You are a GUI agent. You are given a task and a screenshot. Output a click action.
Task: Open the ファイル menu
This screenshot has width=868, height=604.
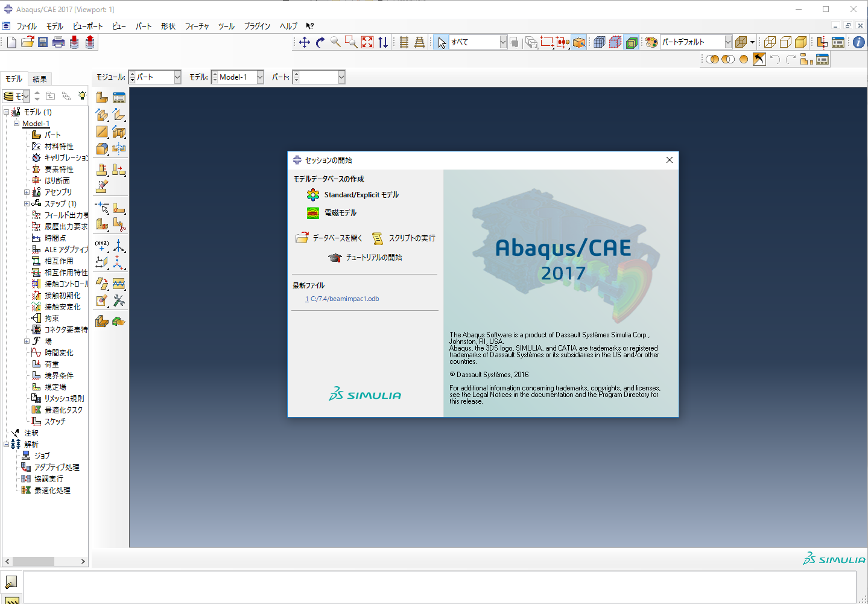point(27,26)
